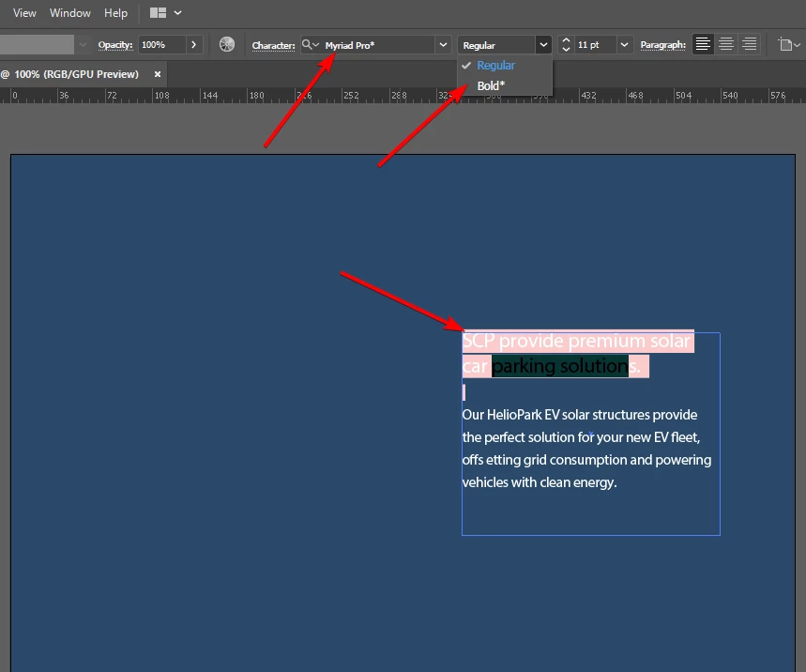The width and height of the screenshot is (806, 672).
Task: Click the Recolor Artwork wheel icon
Action: (227, 45)
